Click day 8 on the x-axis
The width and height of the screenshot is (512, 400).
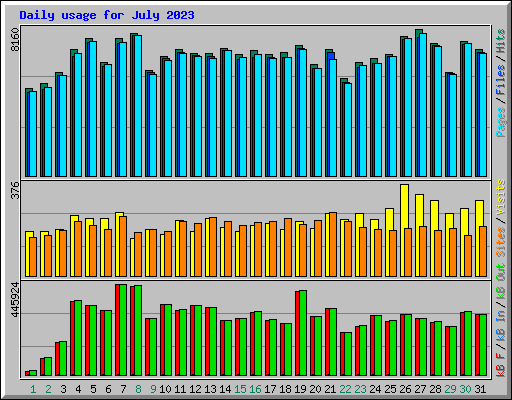138,389
